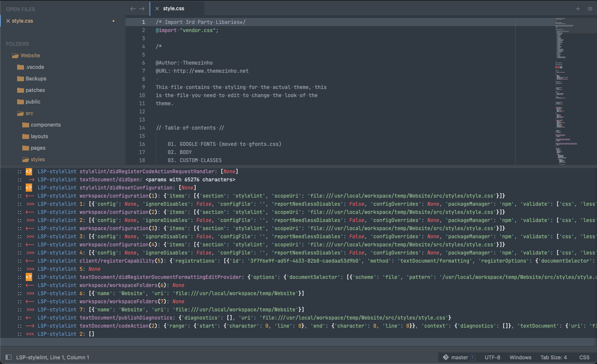The height and width of the screenshot is (364, 597).
Task: Click the OPEN FILES sidebar header
Action: pos(21,9)
